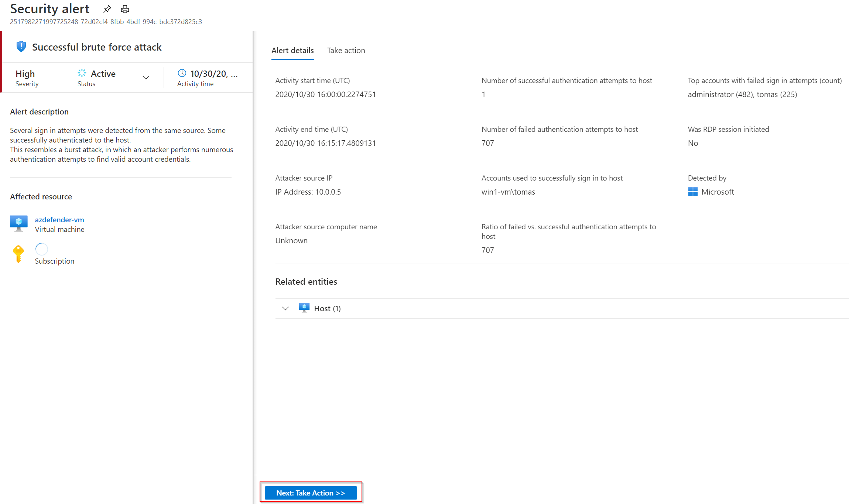Image resolution: width=849 pixels, height=504 pixels.
Task: Click the blue shield alert icon
Action: 21,47
